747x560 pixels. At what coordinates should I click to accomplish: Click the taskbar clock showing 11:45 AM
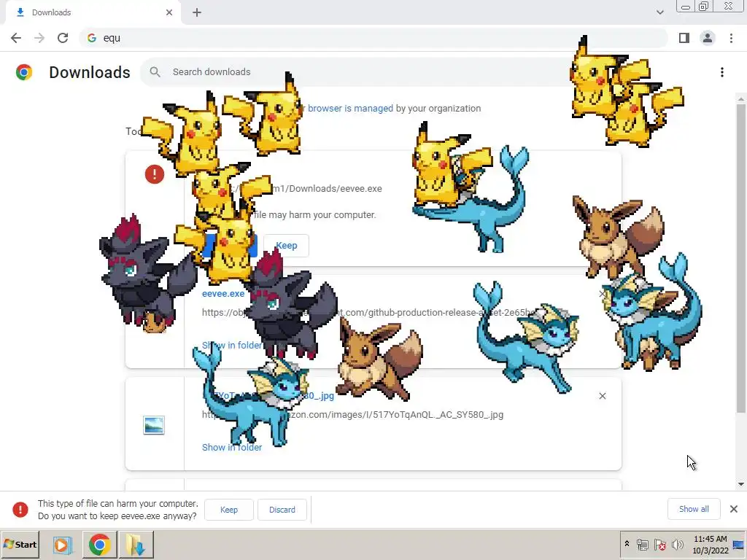click(711, 545)
